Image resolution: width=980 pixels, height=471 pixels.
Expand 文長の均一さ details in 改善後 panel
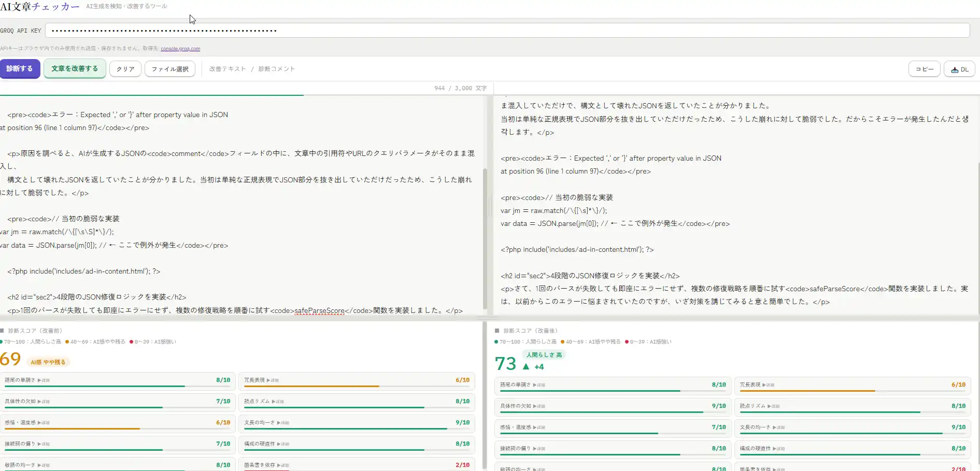click(779, 427)
